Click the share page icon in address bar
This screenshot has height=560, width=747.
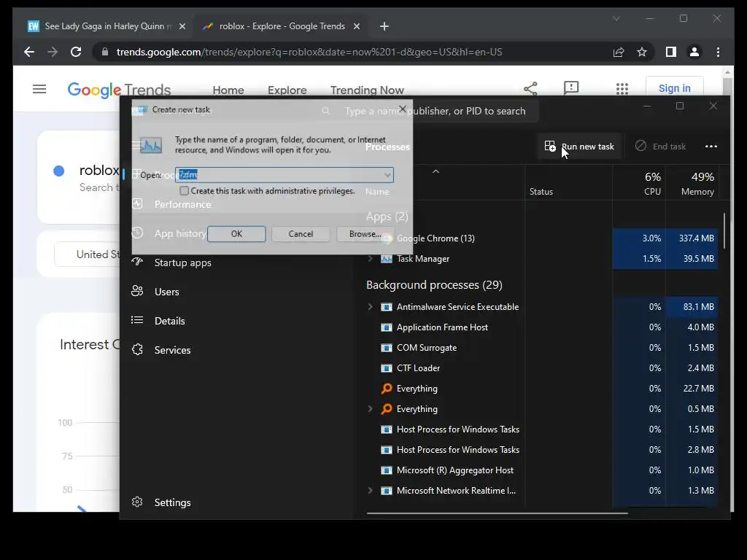point(619,52)
